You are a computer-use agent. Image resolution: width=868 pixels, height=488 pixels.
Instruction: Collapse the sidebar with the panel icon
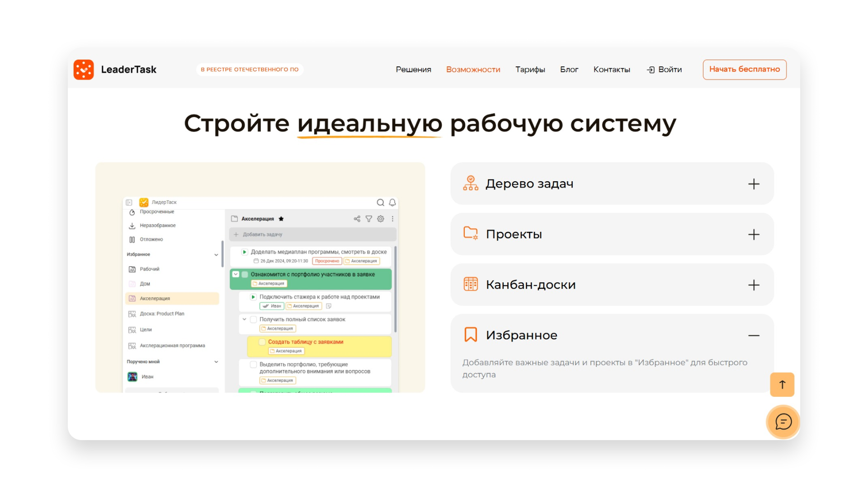click(x=129, y=202)
